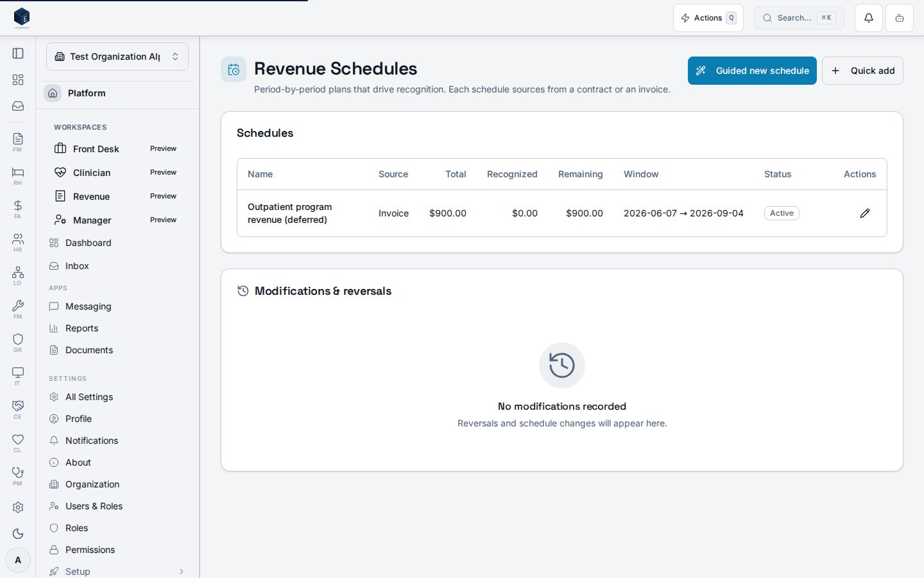This screenshot has width=924, height=578.
Task: Toggle the sidebar panel icon
Action: 18,53
